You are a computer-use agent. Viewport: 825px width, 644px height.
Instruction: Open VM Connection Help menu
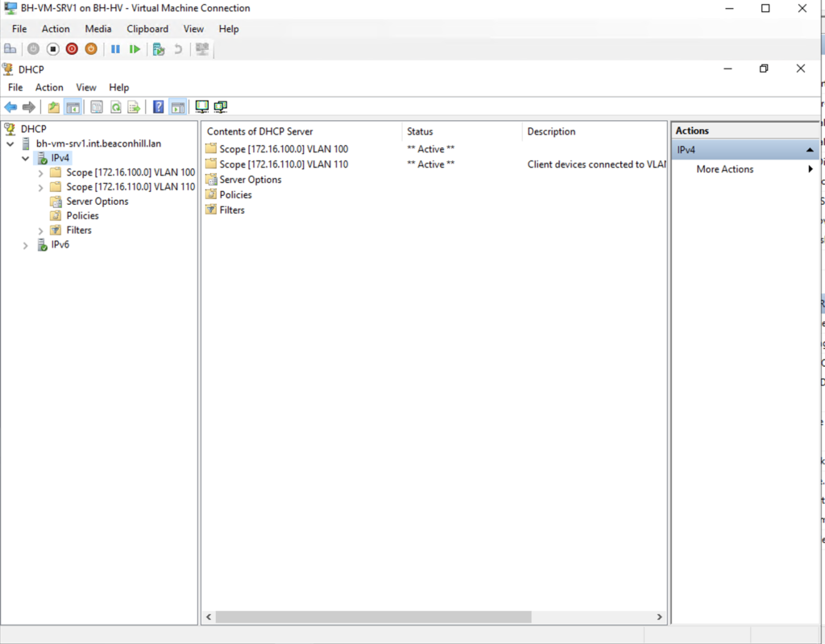tap(228, 29)
